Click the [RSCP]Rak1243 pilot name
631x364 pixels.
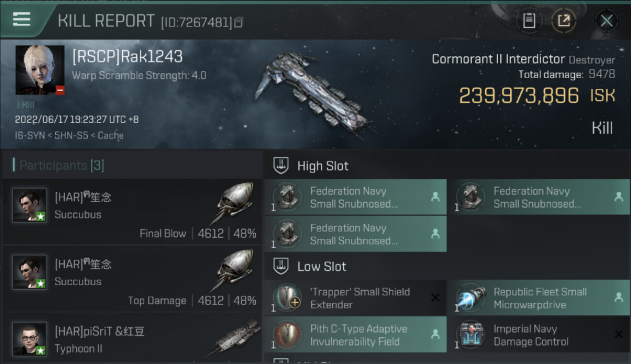(x=127, y=57)
